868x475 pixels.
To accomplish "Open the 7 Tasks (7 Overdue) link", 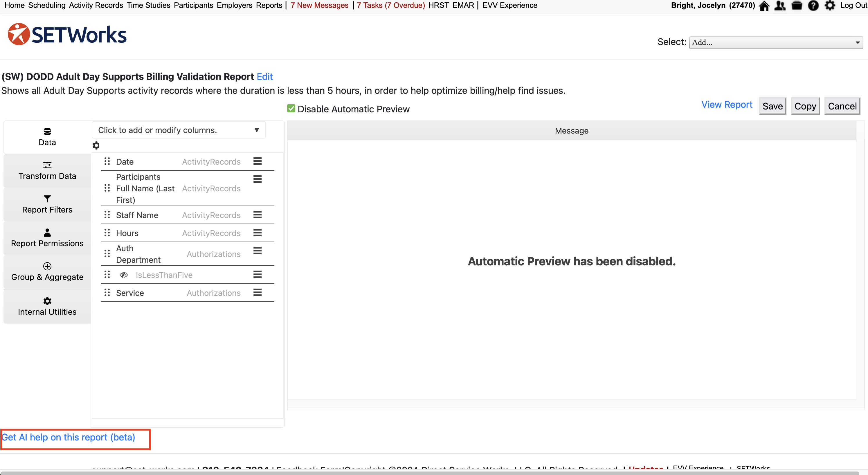I will coord(391,6).
